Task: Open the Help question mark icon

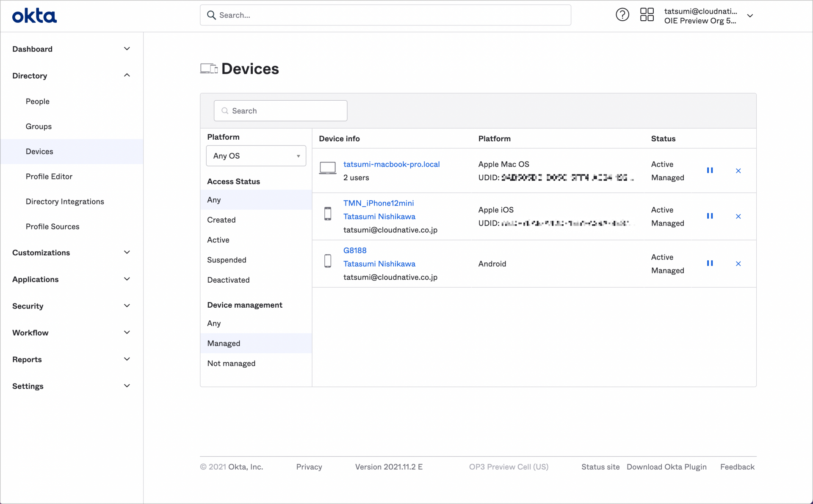Action: click(x=622, y=14)
